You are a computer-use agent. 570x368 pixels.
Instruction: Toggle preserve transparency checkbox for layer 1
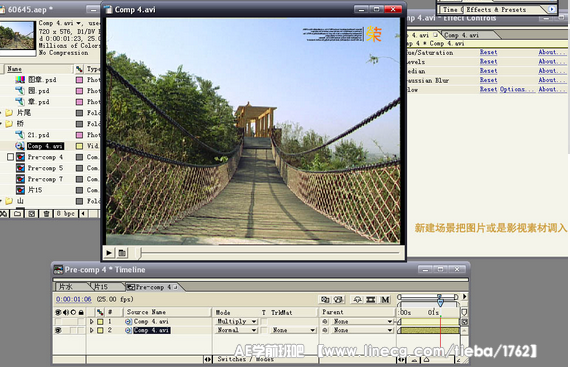click(264, 321)
